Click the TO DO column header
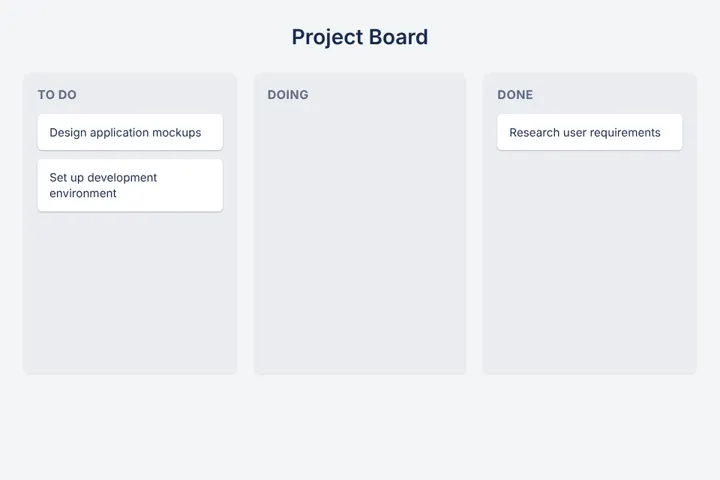This screenshot has width=720, height=480. tap(57, 95)
